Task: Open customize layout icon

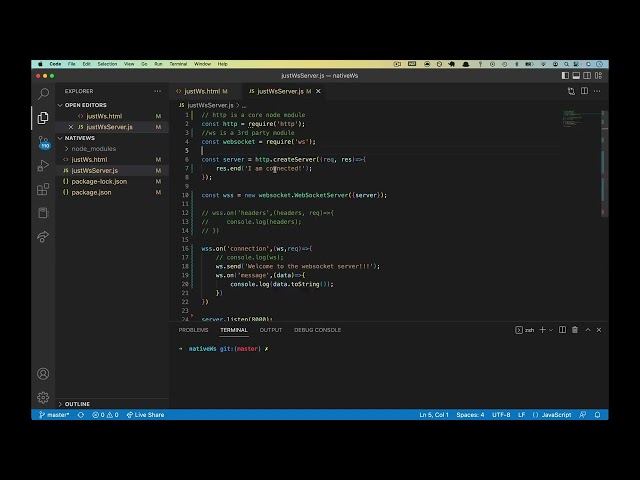Action: [x=598, y=76]
